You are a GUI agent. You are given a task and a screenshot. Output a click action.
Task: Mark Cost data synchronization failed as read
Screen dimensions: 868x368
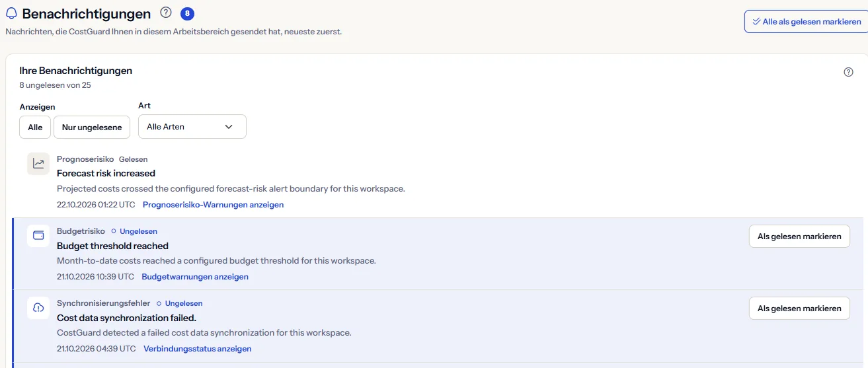tap(799, 309)
